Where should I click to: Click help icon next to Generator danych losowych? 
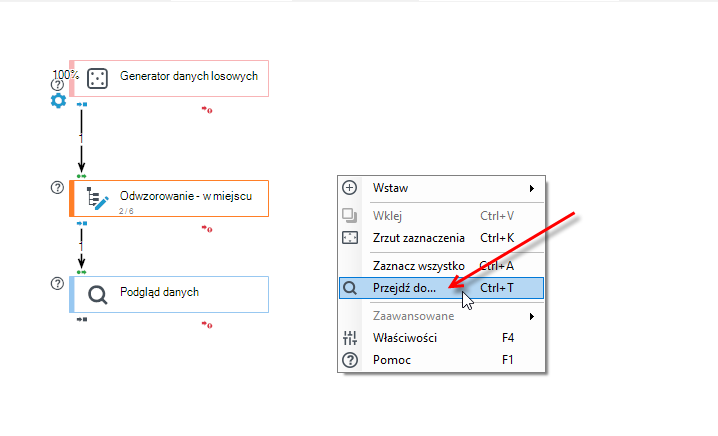(x=57, y=85)
